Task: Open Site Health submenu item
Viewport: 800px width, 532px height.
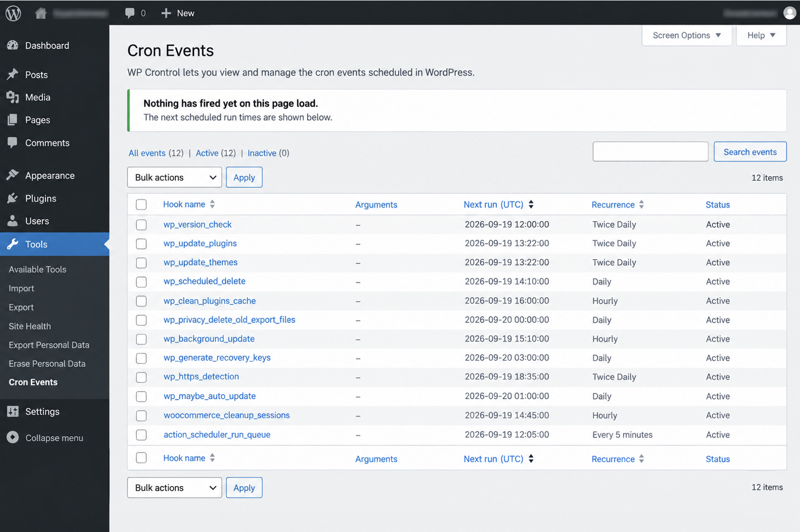Action: (30, 326)
